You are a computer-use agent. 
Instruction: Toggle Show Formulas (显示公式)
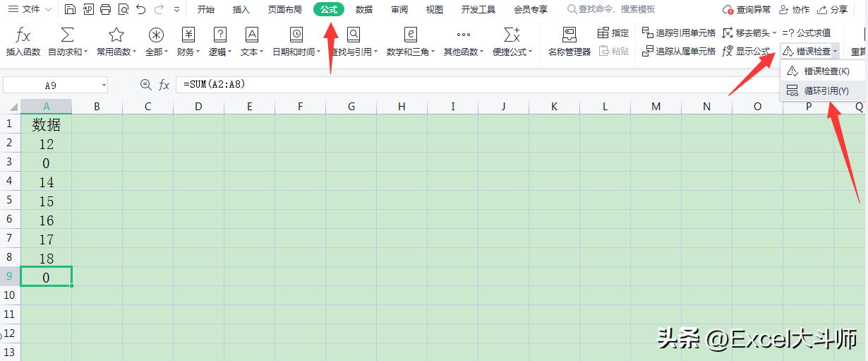click(747, 51)
